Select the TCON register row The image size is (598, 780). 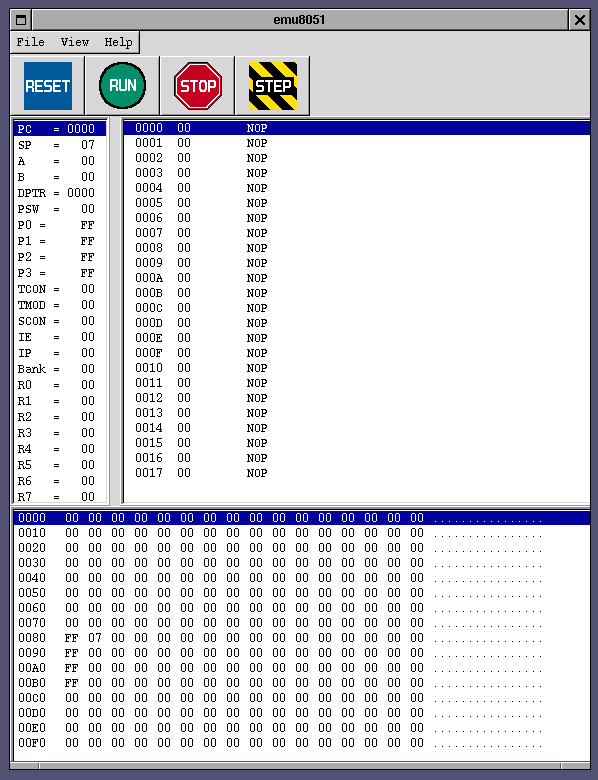click(x=60, y=289)
